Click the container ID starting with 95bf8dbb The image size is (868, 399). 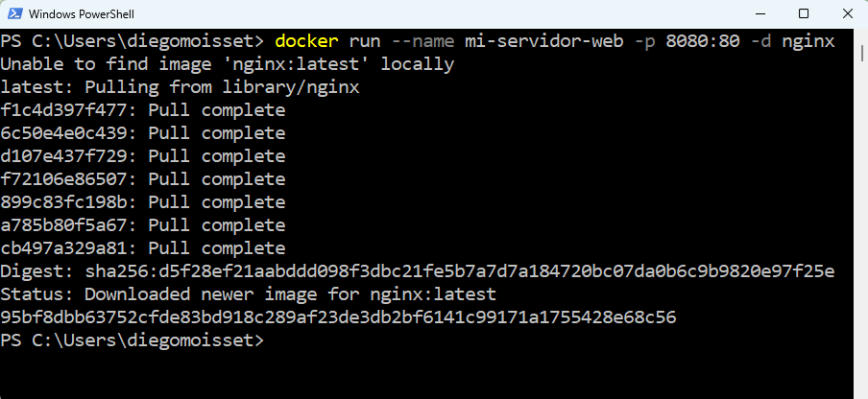(x=336, y=317)
